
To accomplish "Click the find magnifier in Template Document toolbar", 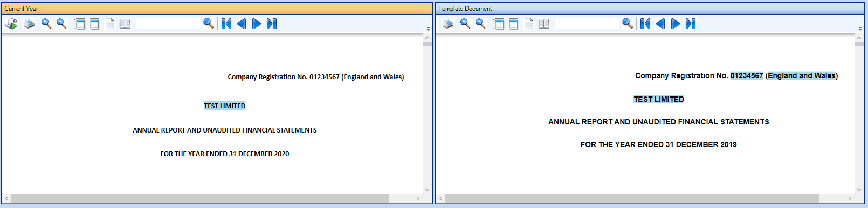I will pyautogui.click(x=628, y=24).
